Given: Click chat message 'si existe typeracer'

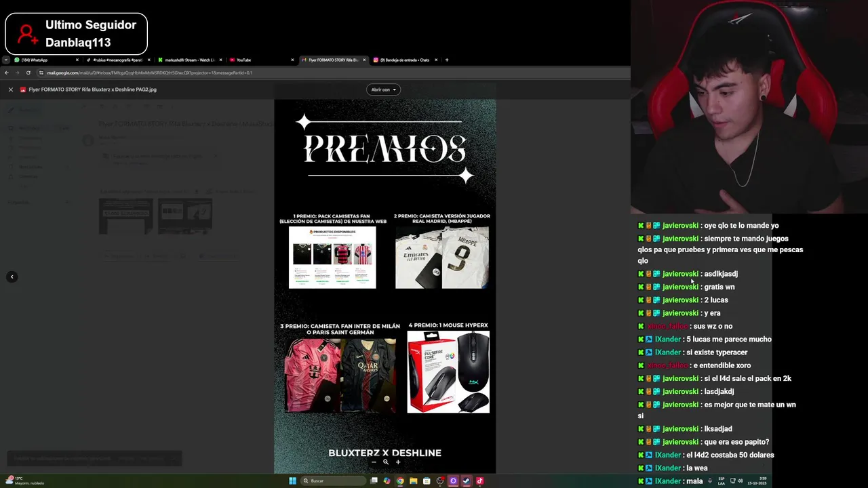Looking at the screenshot, I should tap(717, 352).
